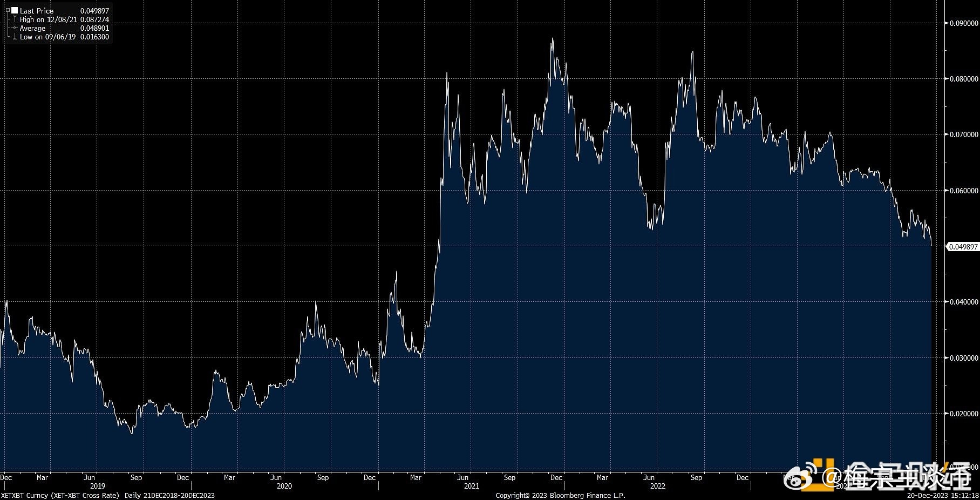Collapse the legend tree with the minus box

(x=8, y=10)
